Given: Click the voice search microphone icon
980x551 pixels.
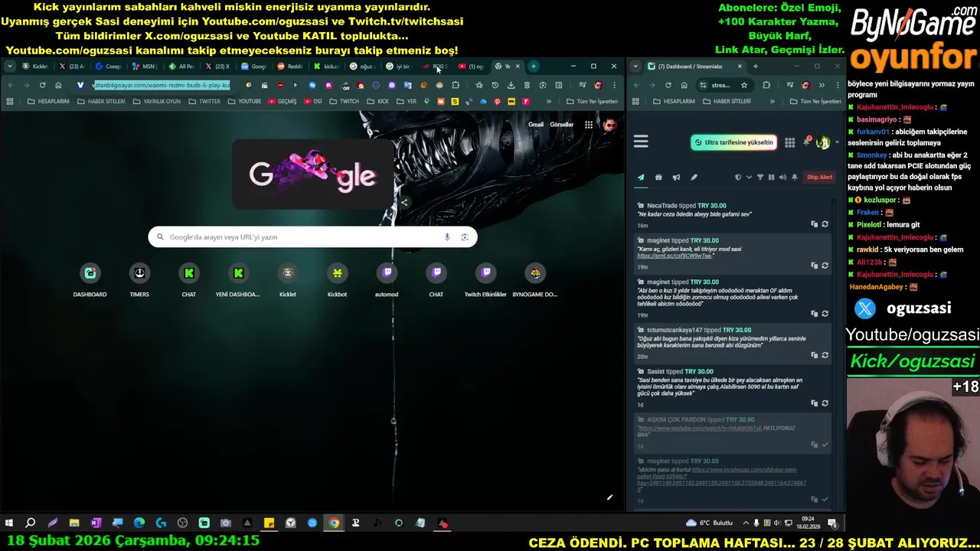Looking at the screenshot, I should click(x=447, y=237).
